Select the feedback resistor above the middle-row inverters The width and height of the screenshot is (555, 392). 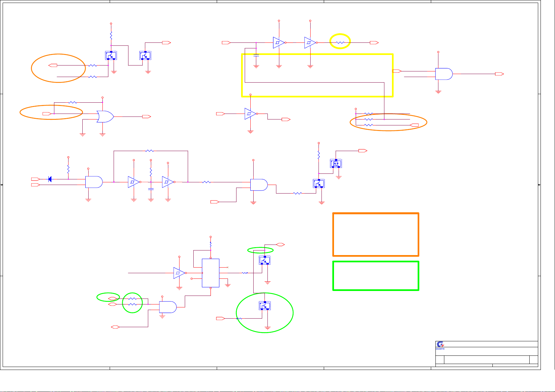(150, 151)
